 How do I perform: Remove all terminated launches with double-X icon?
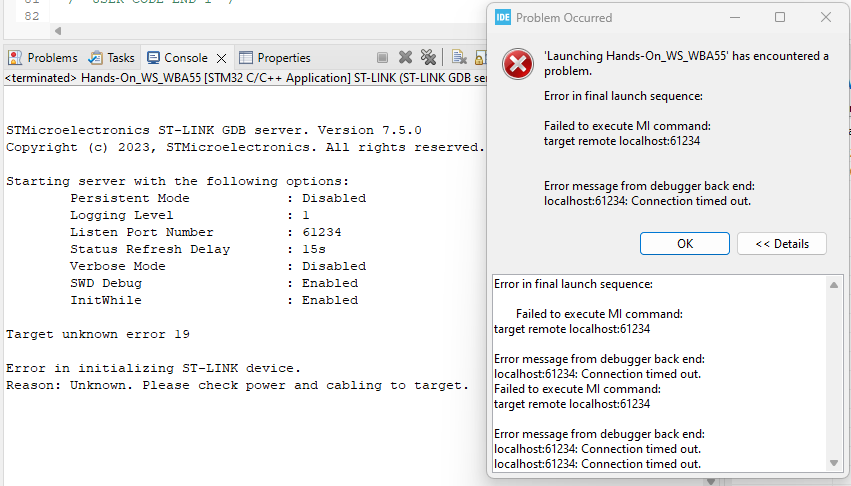pos(428,58)
